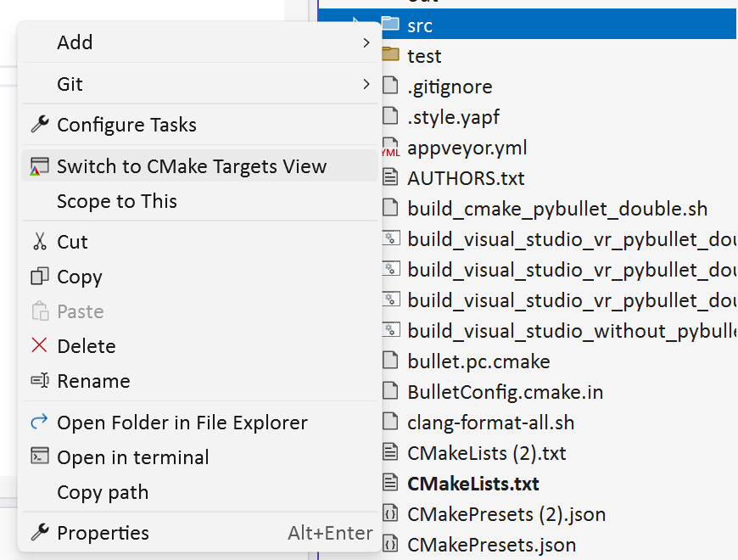Click the red X icon beside Delete

click(x=38, y=345)
